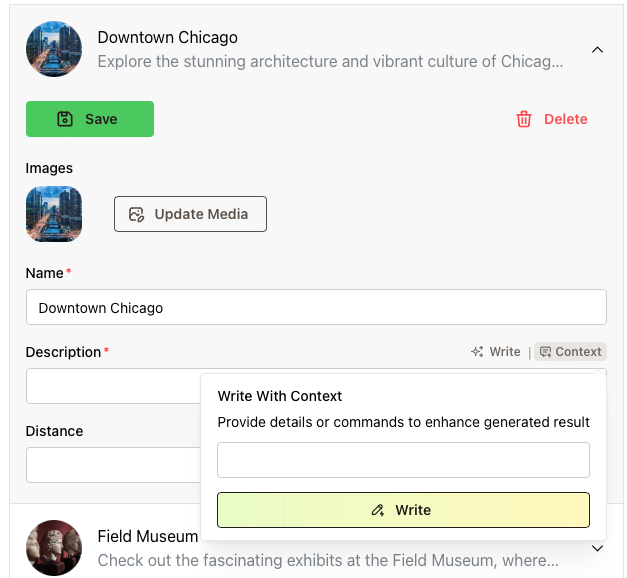This screenshot has height=578, width=627.
Task: Focus the Name field containing Downtown Chicago
Action: 316,308
